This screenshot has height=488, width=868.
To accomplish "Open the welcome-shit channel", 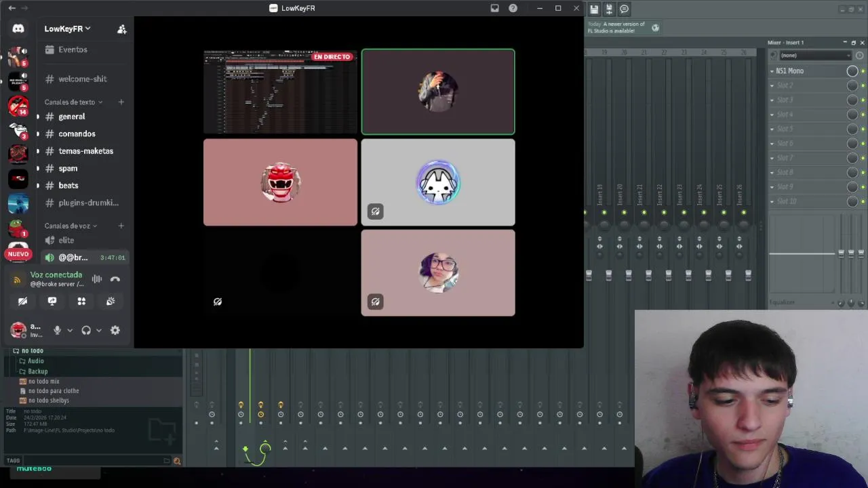I will [x=82, y=79].
